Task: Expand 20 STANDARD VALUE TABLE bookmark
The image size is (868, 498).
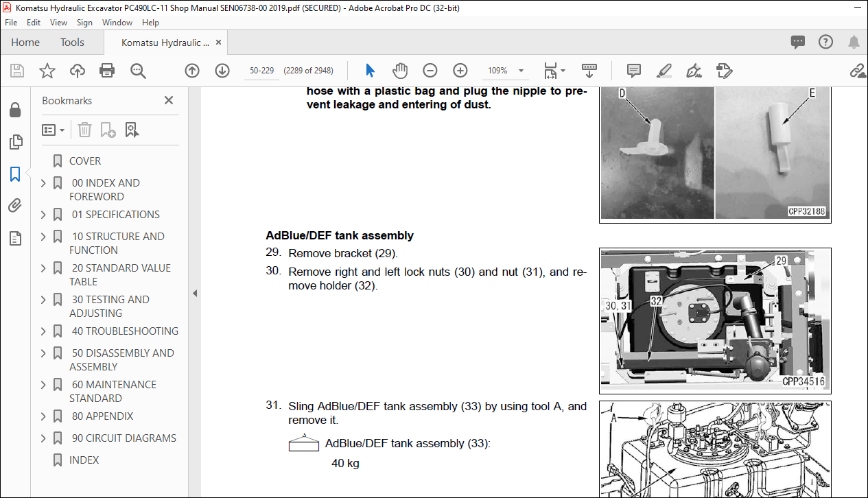Action: (x=44, y=268)
